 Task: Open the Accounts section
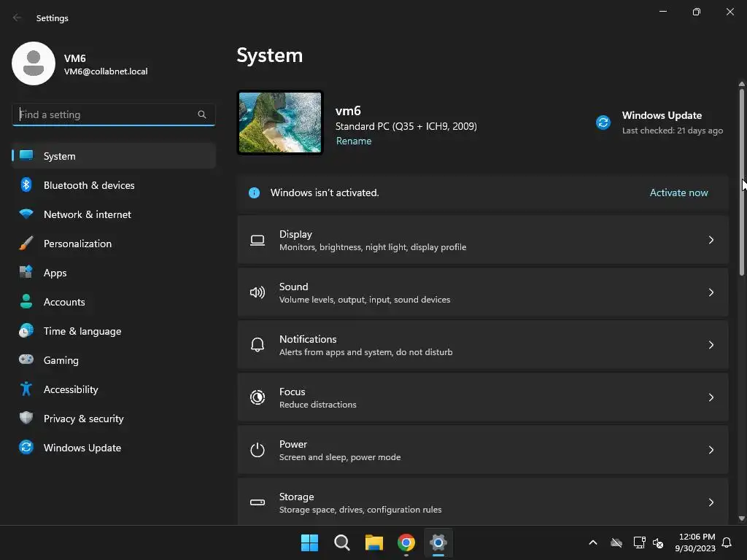114,302
